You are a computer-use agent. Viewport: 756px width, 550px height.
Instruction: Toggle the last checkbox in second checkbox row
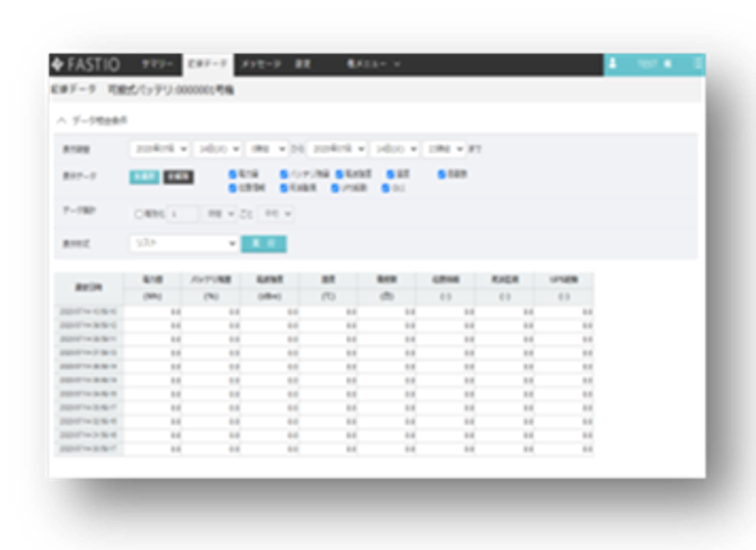[385, 188]
